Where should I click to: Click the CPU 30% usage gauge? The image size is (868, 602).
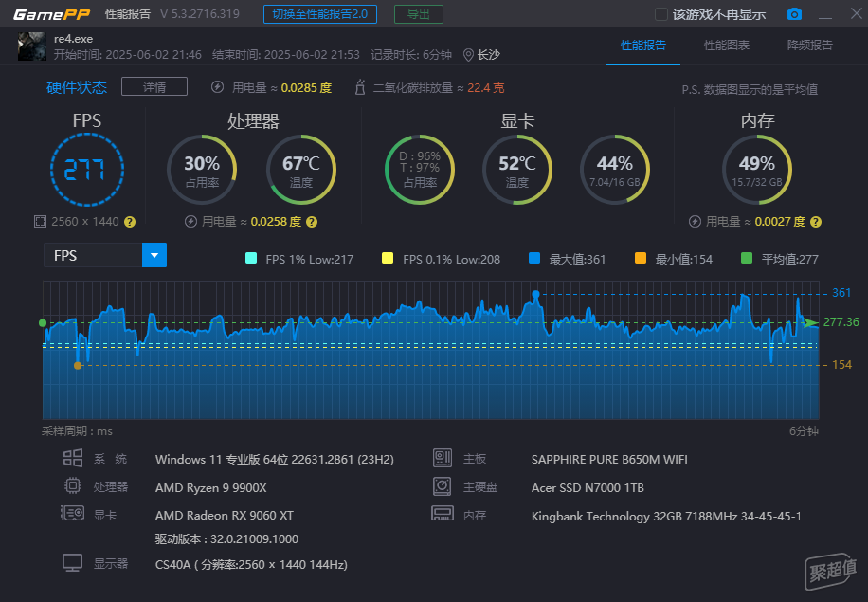202,170
